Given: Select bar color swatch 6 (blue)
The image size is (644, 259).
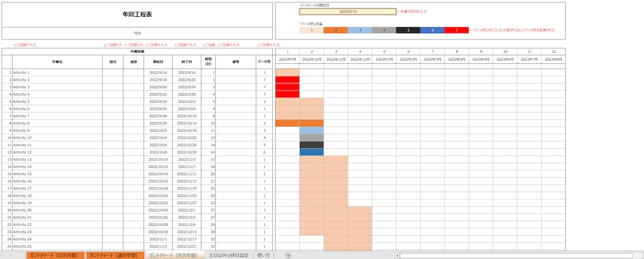Looking at the screenshot, I should coord(433,30).
